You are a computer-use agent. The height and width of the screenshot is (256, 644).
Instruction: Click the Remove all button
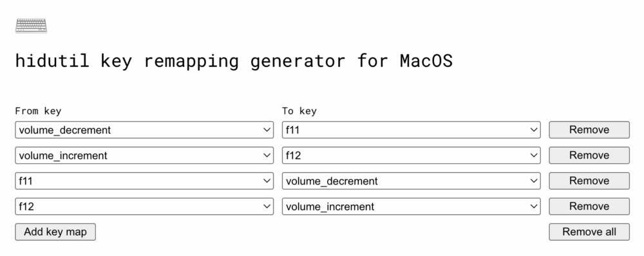pos(589,232)
